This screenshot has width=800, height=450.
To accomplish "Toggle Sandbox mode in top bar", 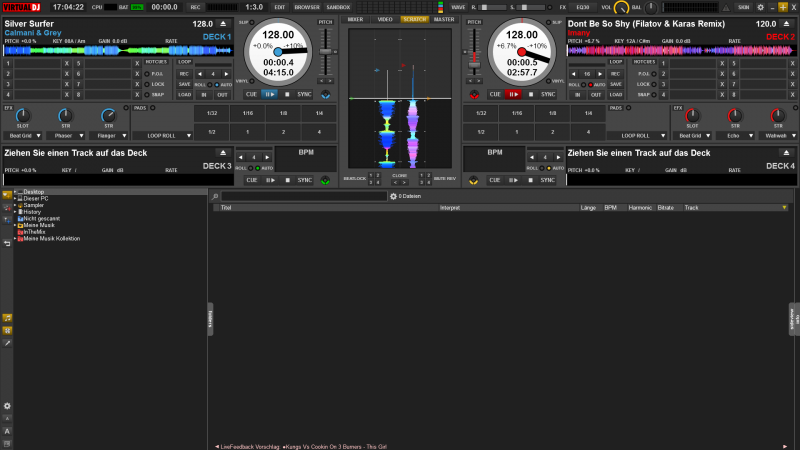I will [338, 8].
